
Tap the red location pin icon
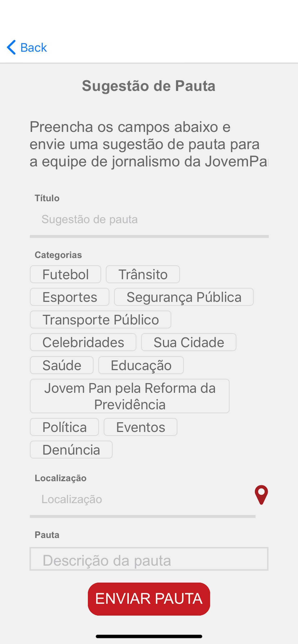tap(261, 495)
